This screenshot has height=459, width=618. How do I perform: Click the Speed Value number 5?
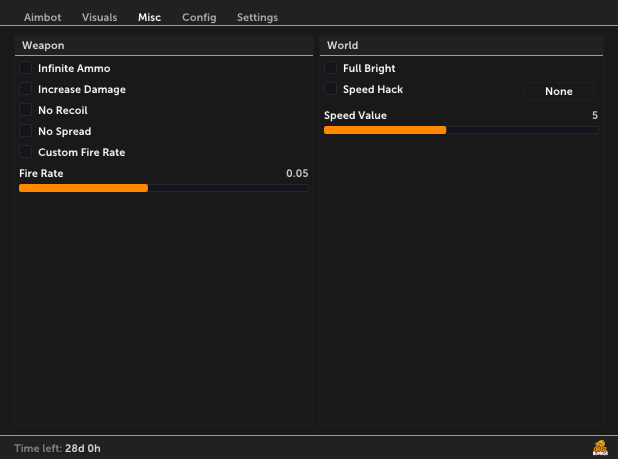pyautogui.click(x=595, y=115)
